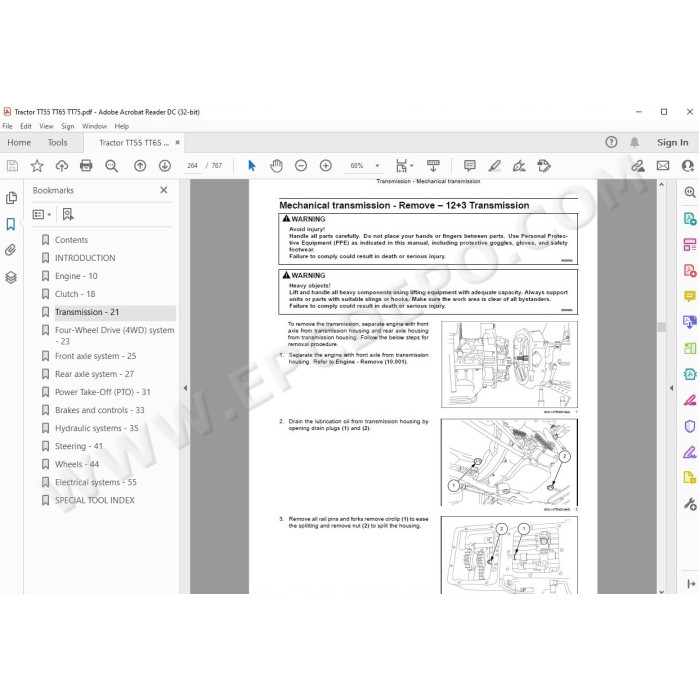Open the Layers panel
The width and height of the screenshot is (700, 700).
(11, 277)
